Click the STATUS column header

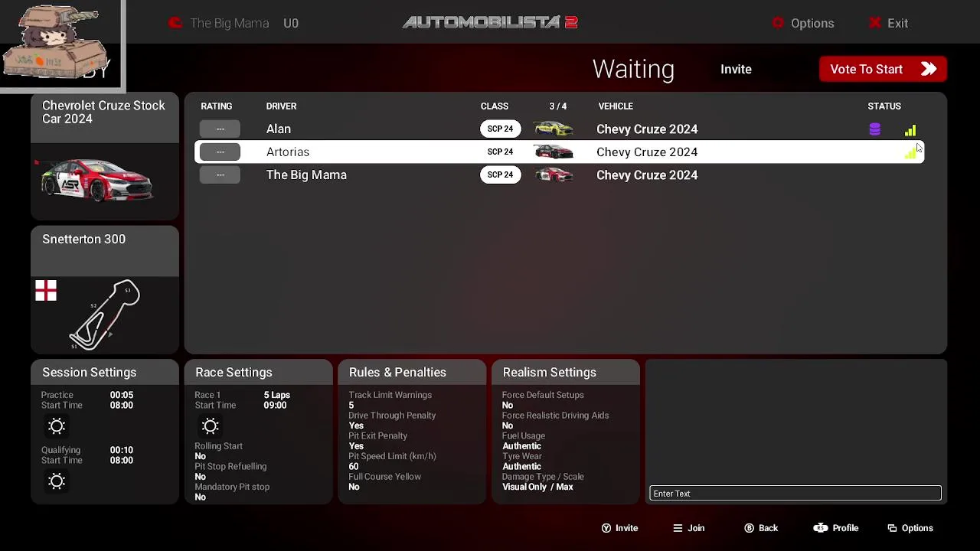[884, 106]
